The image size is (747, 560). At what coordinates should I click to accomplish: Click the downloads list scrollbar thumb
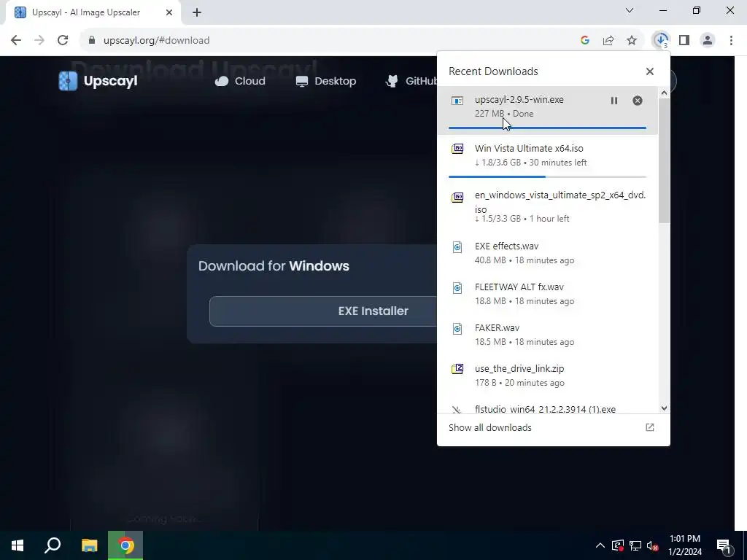click(x=664, y=160)
